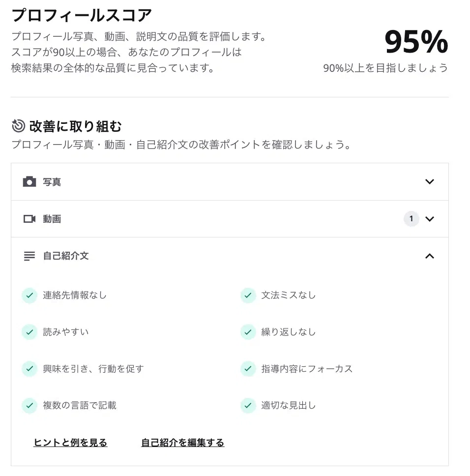
Task: Expand the 写真 section chevron
Action: tap(429, 181)
